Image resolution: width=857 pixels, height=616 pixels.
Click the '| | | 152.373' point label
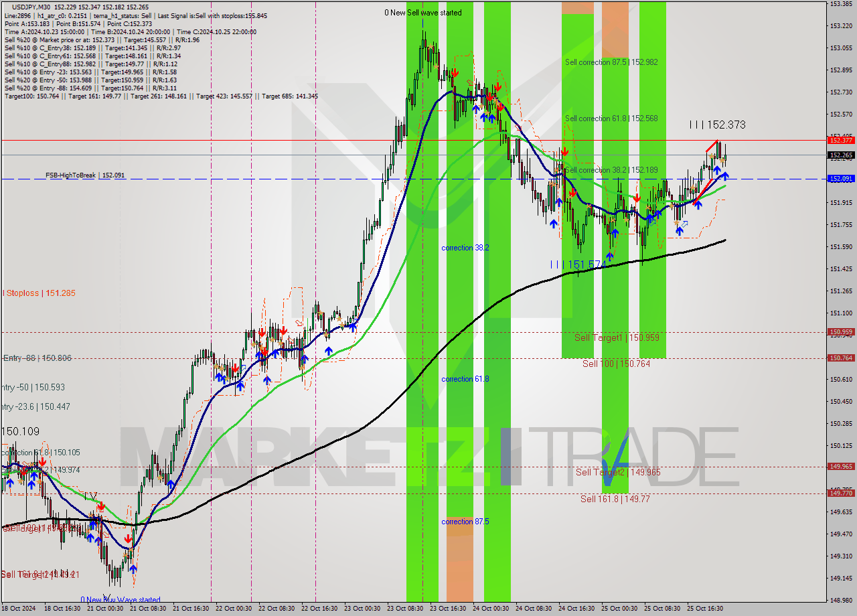coord(717,125)
